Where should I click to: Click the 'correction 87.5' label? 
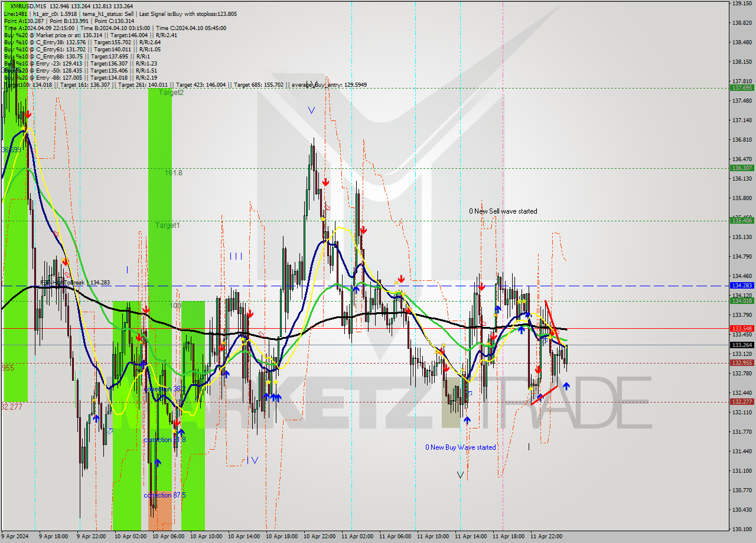(x=165, y=495)
